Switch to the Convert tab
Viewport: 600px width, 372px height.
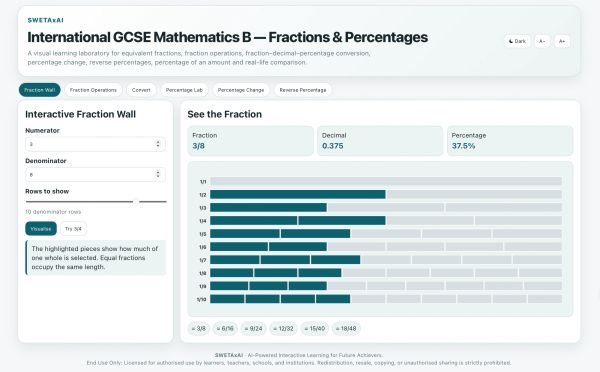pyautogui.click(x=141, y=90)
